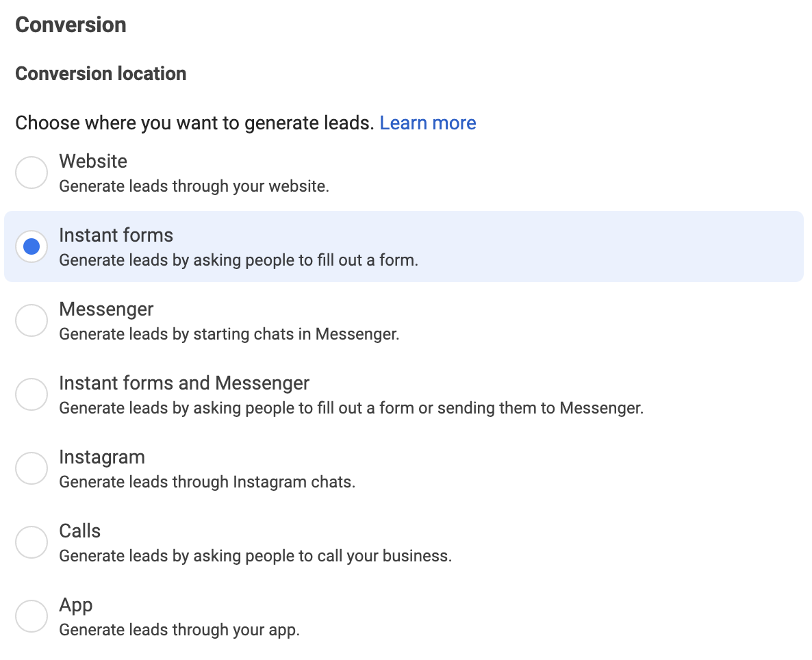This screenshot has height=660, width=812.
Task: Open the Learn more link
Action: 428,123
